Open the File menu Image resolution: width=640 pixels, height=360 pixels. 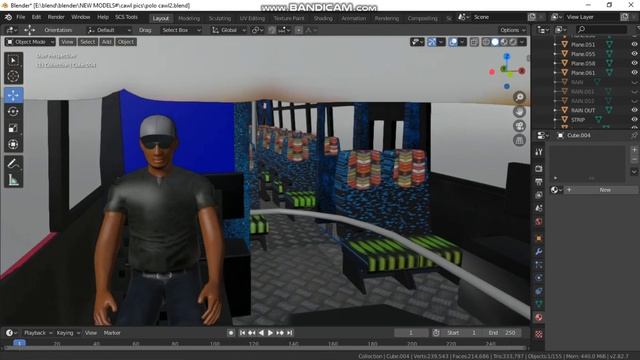(x=21, y=17)
